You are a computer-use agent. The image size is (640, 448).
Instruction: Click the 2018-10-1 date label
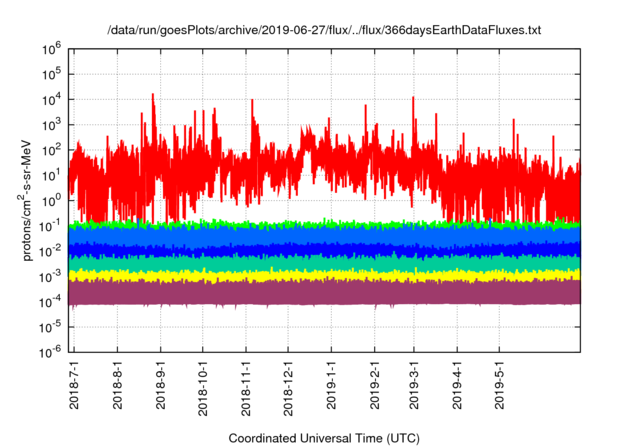coord(203,388)
